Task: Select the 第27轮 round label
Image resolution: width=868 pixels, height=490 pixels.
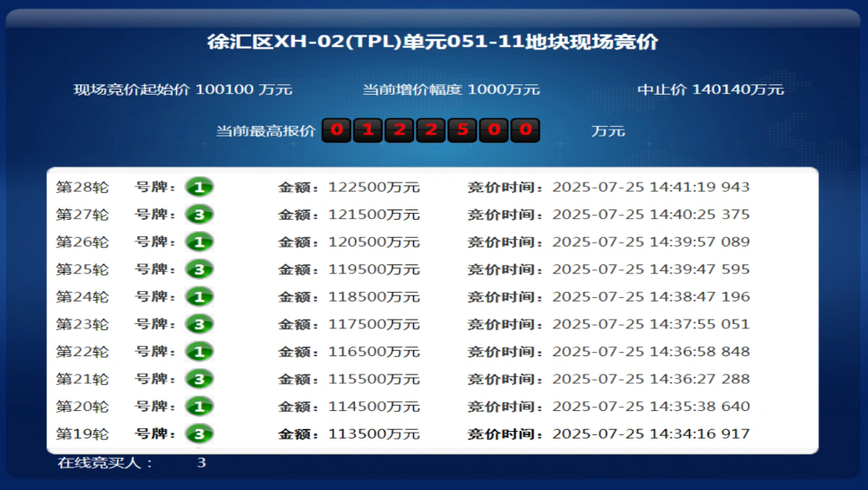Action: [82, 215]
